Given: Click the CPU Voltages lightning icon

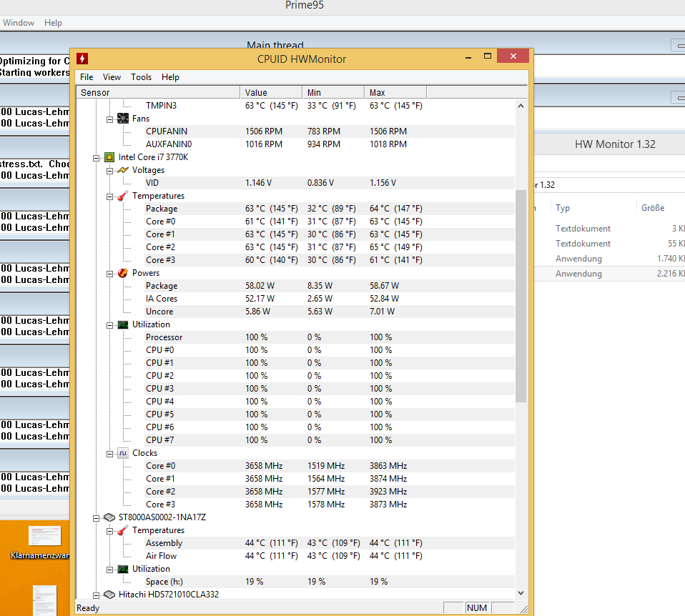Looking at the screenshot, I should tap(123, 170).
